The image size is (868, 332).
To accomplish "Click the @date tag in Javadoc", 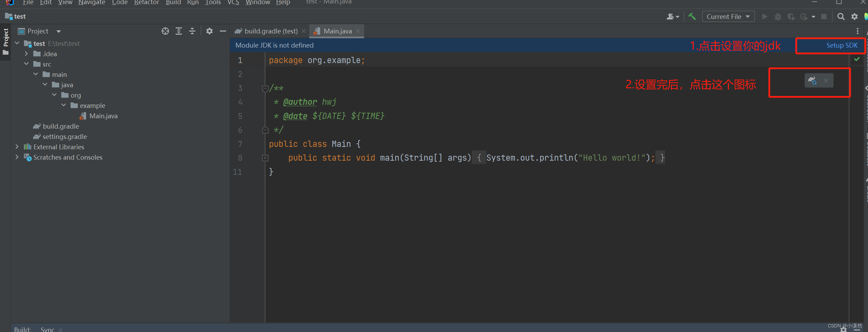I will pyautogui.click(x=295, y=116).
